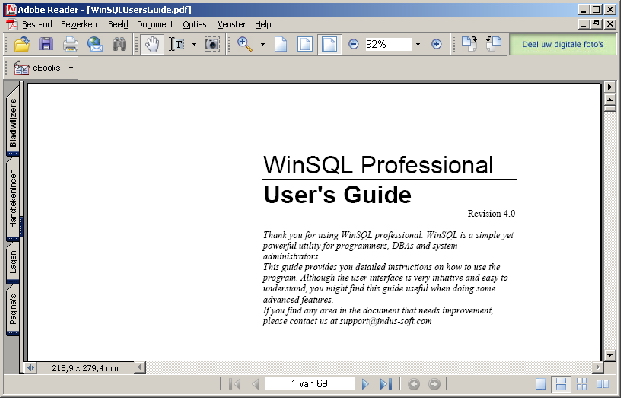Click the 52% zoom input field
Screen dimensions: 621x398
point(389,44)
